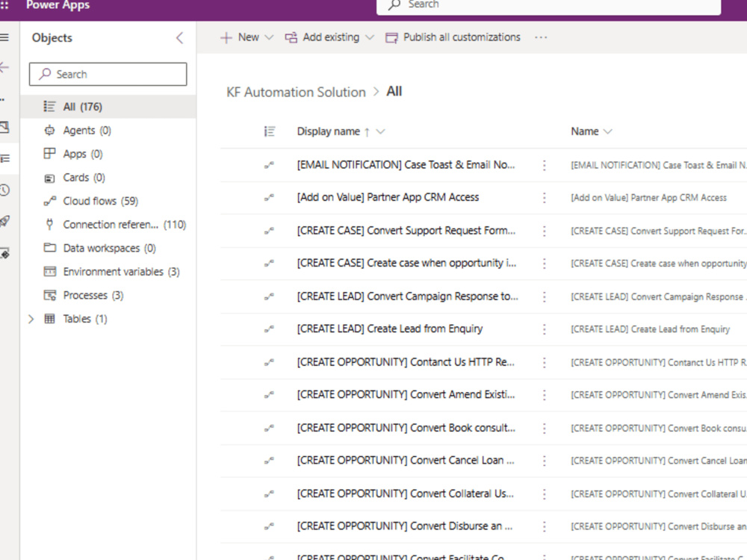Toggle the hamburger navigation menu icon
Viewport: 747px width, 560px height.
[4, 37]
